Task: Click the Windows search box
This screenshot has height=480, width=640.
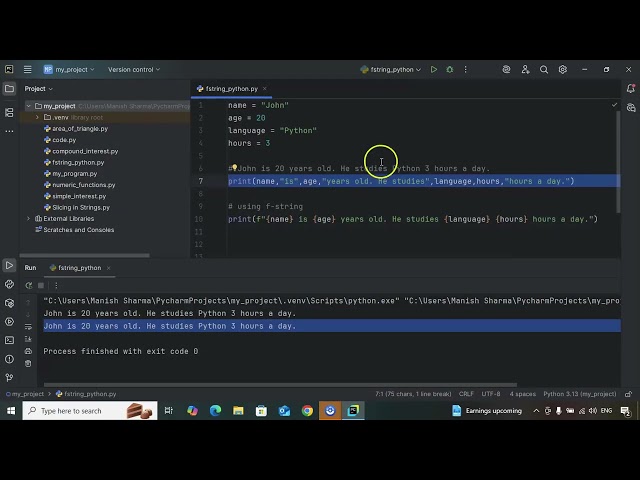Action: pos(90,411)
